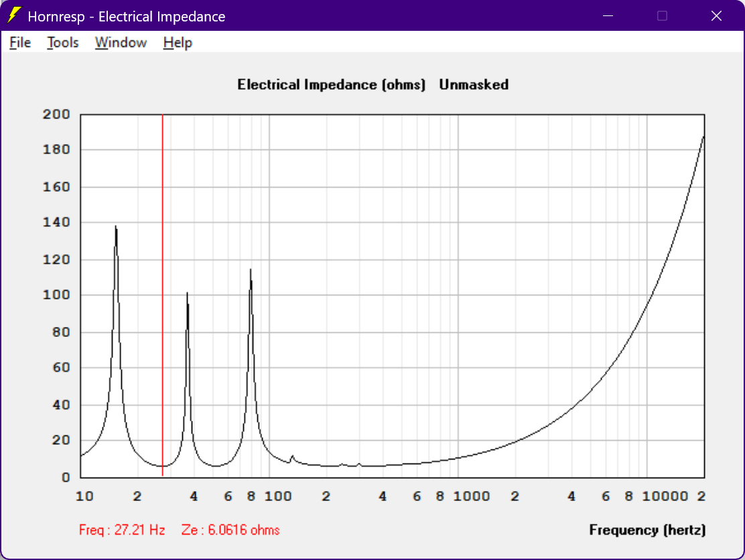Open the Tools menu
The height and width of the screenshot is (560, 745).
tap(63, 43)
